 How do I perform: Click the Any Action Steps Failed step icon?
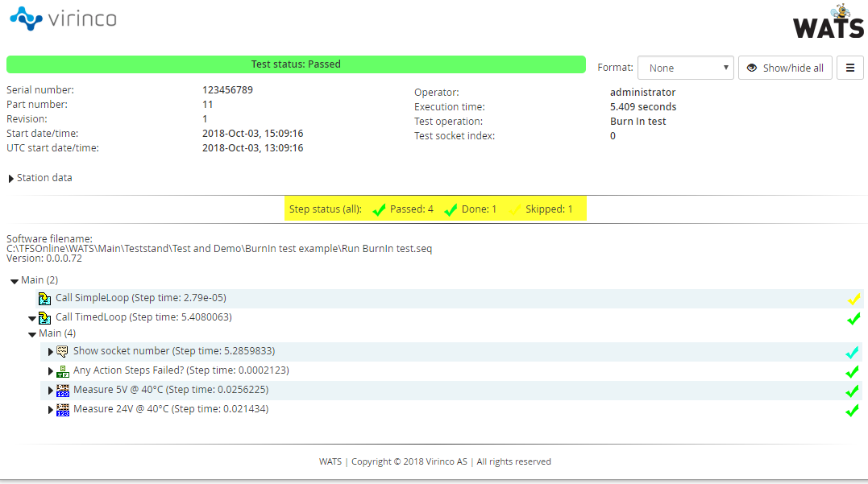pos(63,371)
